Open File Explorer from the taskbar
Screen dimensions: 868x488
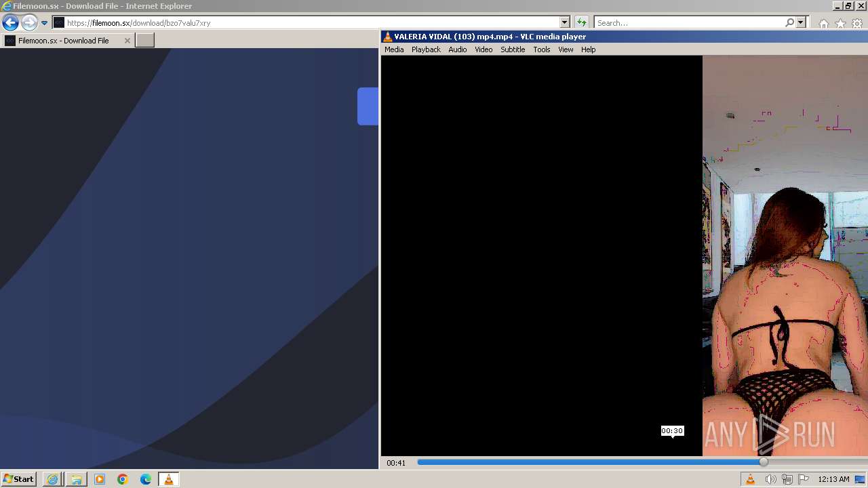76,479
